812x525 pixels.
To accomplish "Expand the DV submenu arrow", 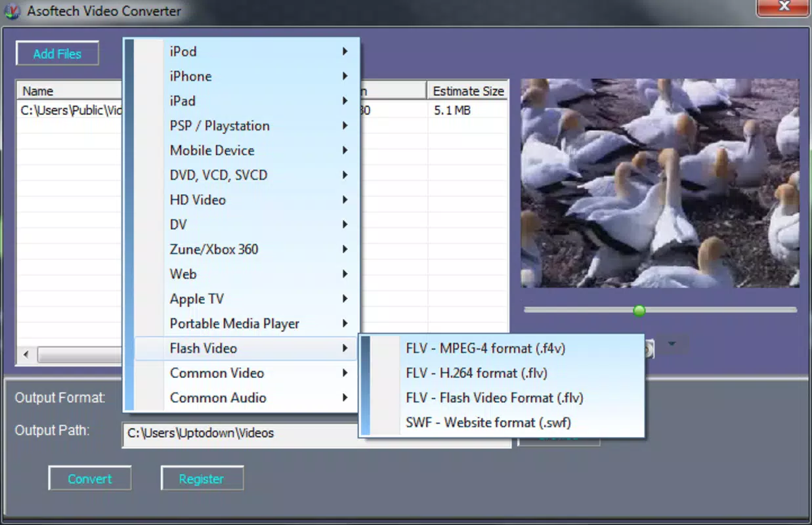I will pyautogui.click(x=345, y=224).
